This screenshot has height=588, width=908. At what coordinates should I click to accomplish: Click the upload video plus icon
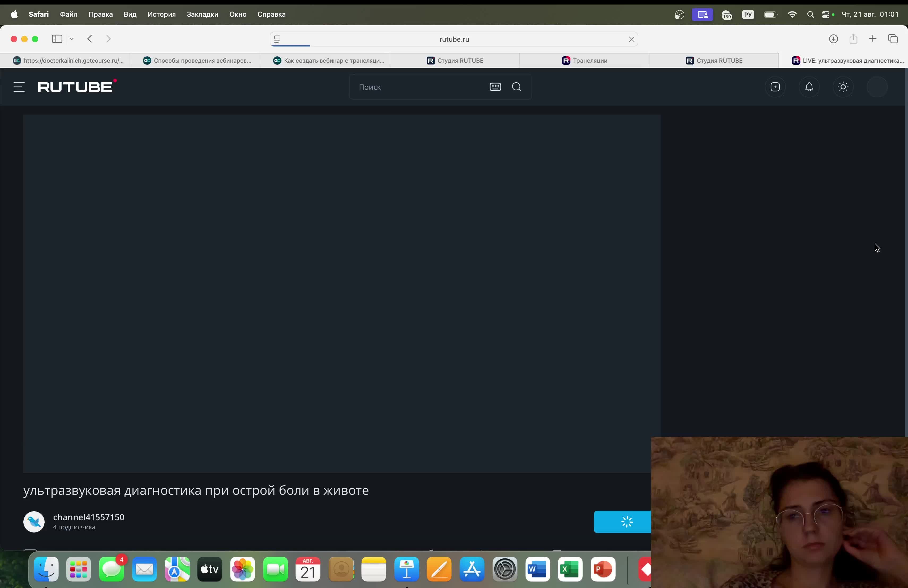pos(775,87)
